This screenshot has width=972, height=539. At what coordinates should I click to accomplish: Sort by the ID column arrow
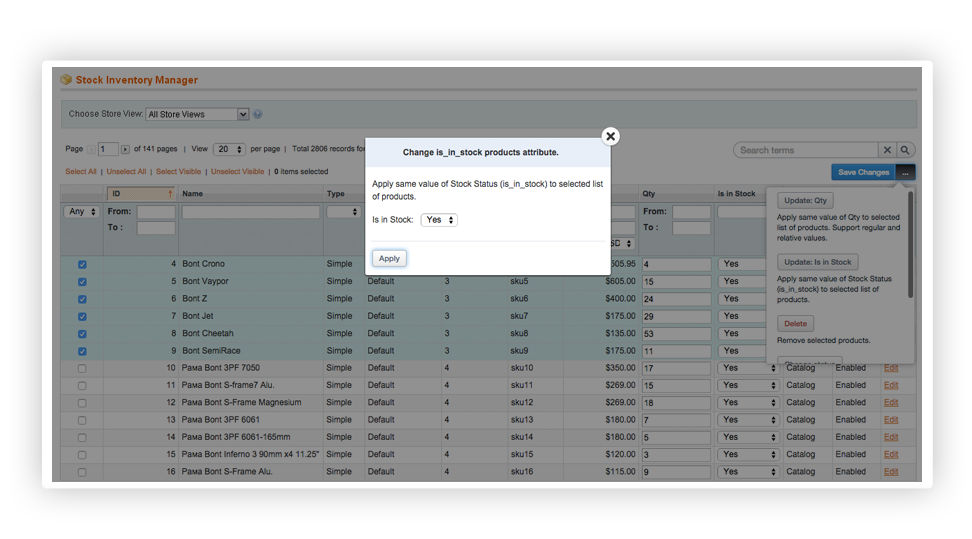[170, 193]
